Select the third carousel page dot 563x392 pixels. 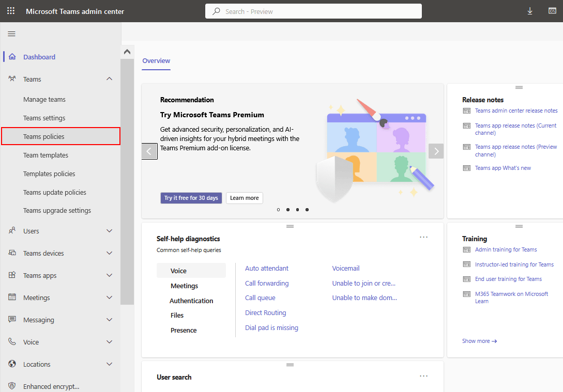(x=297, y=210)
